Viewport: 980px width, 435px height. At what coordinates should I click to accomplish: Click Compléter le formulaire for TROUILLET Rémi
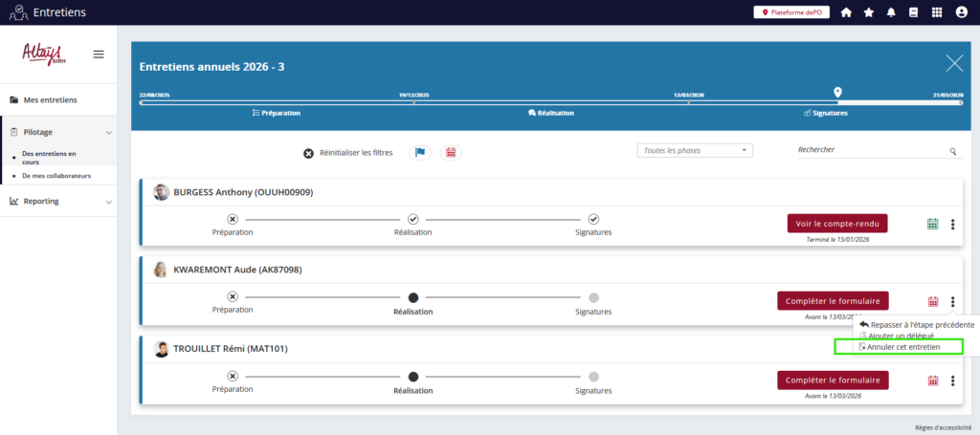click(833, 381)
